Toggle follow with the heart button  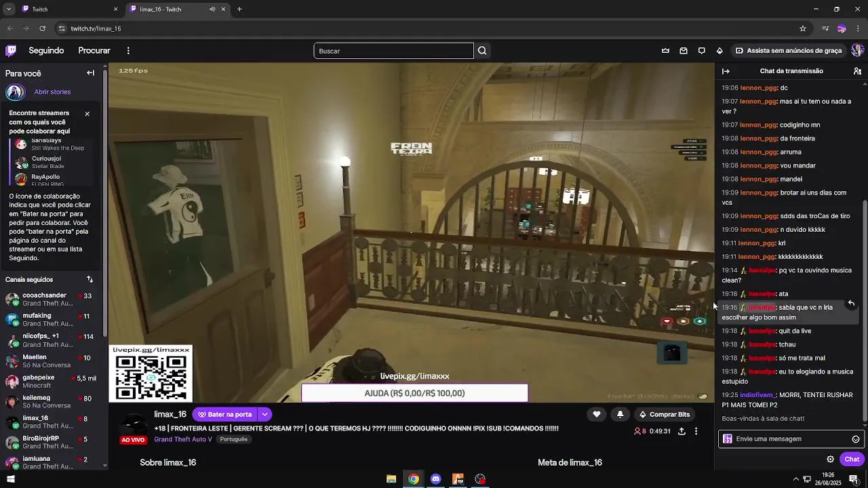(597, 414)
